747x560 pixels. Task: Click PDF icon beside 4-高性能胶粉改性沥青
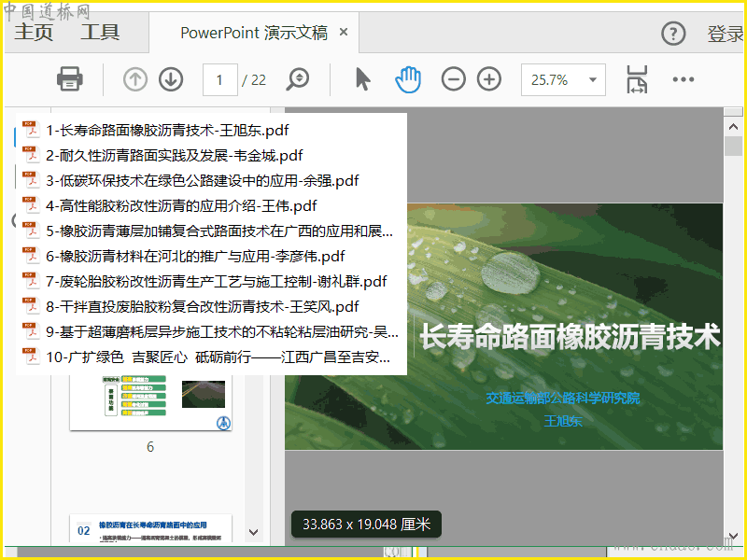click(31, 205)
